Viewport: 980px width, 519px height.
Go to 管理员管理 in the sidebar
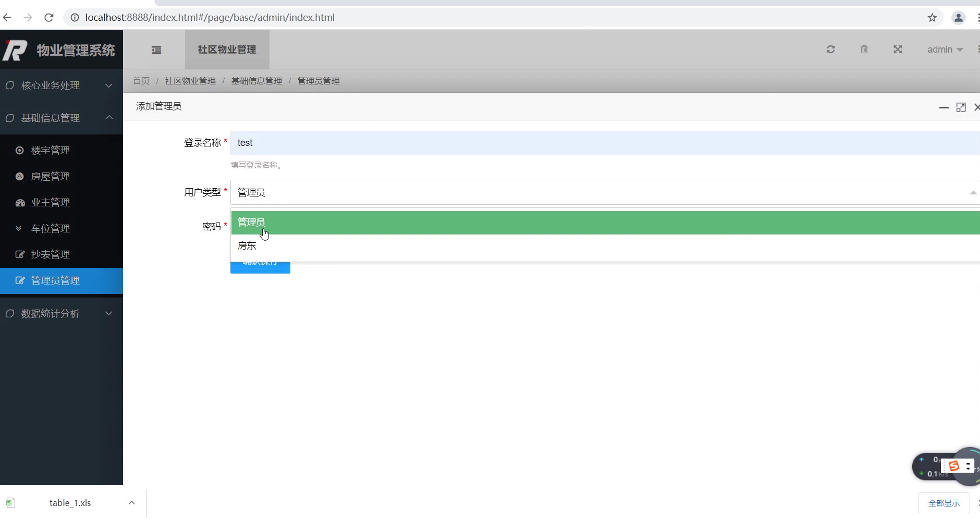[x=62, y=281]
